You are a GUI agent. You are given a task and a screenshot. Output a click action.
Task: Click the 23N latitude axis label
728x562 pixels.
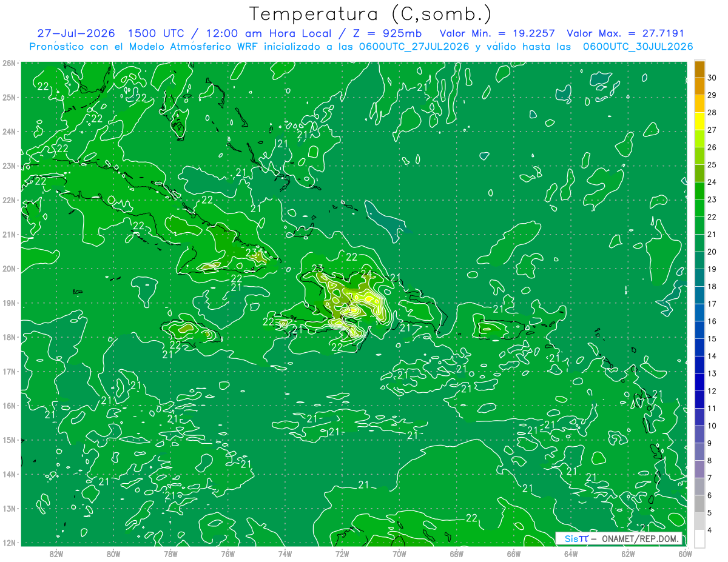click(8, 166)
